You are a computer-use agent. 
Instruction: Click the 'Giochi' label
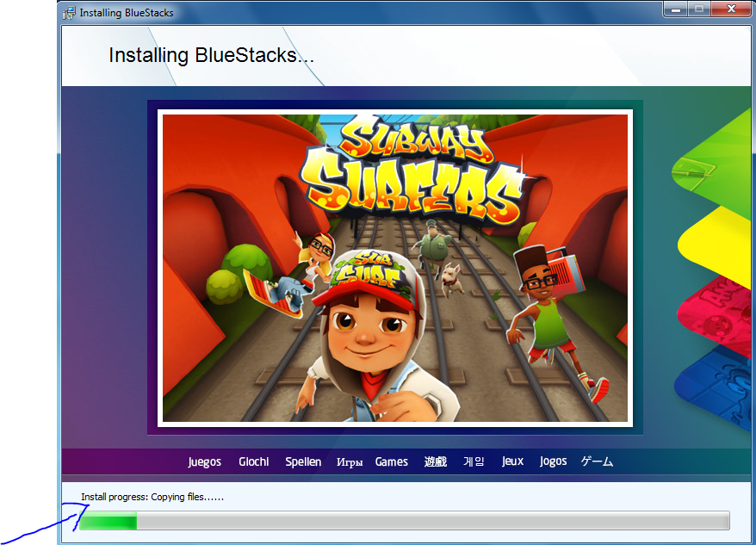pos(254,461)
